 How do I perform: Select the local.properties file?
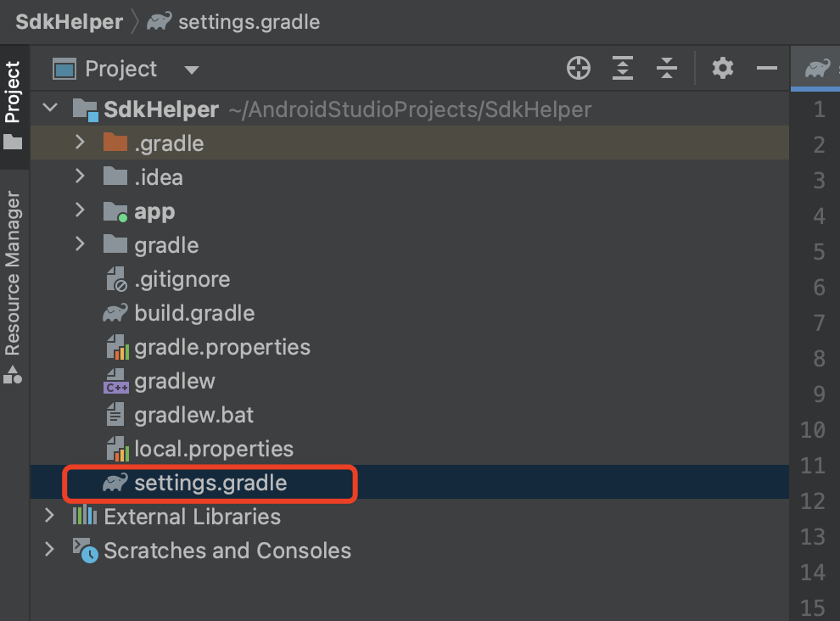(x=213, y=449)
